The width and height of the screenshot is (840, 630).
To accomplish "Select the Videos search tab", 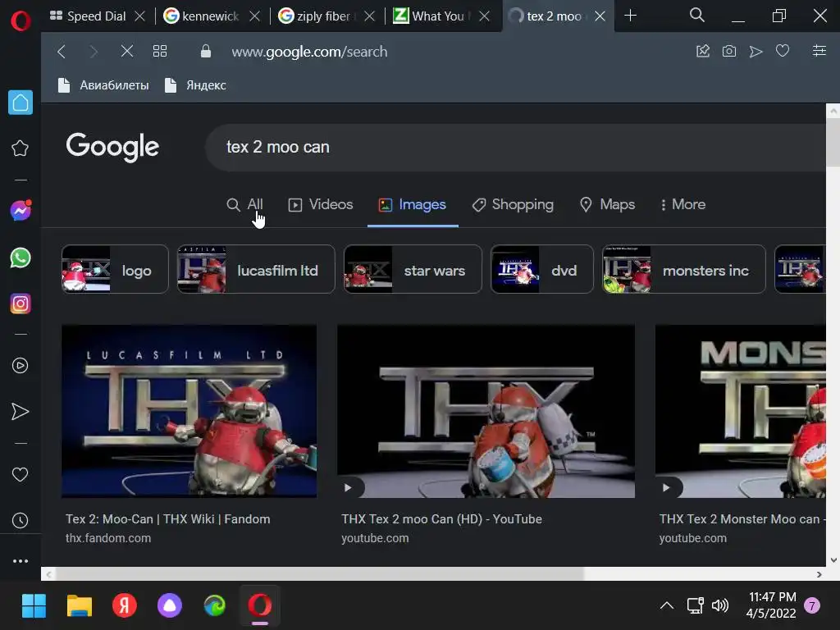I will 321,204.
